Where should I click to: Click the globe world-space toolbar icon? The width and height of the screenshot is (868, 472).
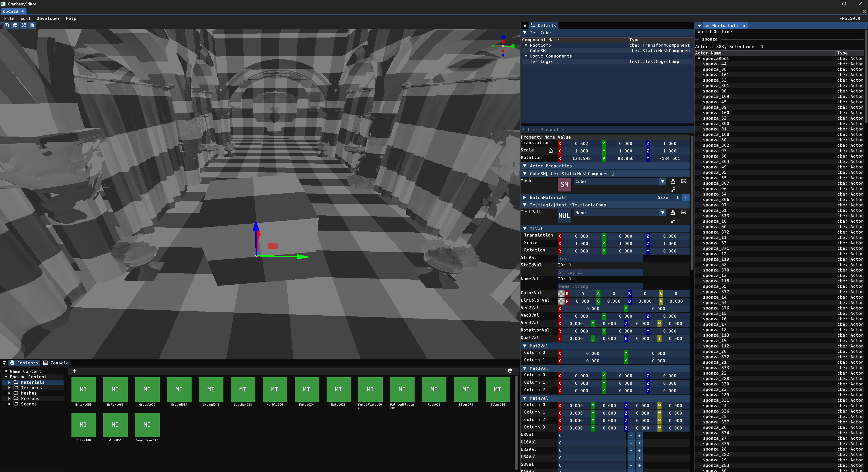tap(15, 25)
